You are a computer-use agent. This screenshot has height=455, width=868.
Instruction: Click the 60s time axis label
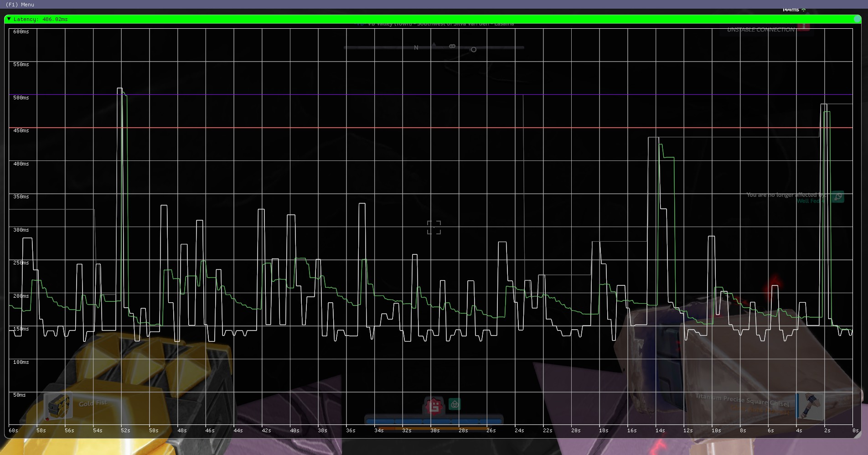coord(14,430)
